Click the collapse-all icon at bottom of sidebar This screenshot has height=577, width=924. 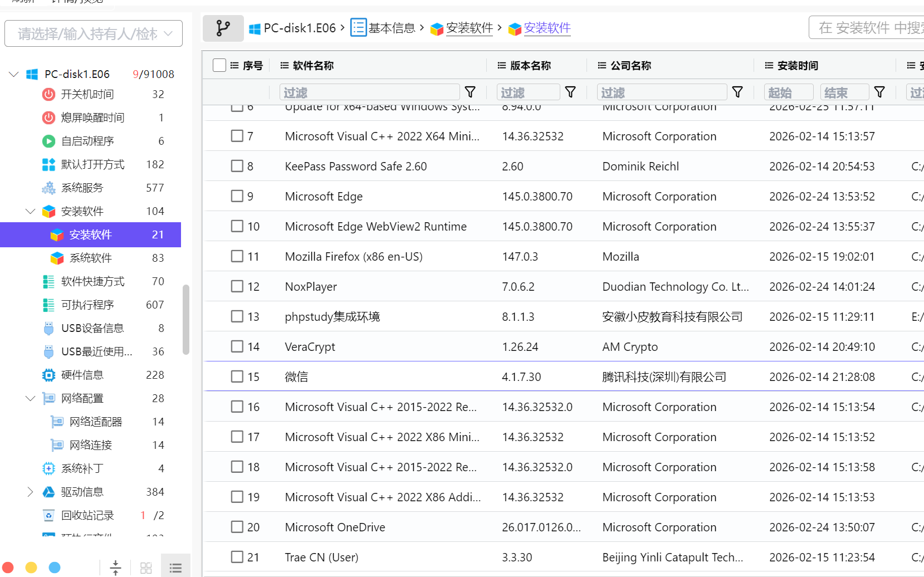(115, 568)
